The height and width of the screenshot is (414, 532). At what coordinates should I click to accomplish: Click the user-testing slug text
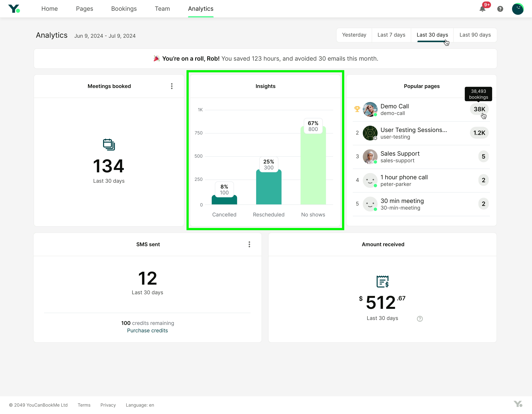coord(395,137)
